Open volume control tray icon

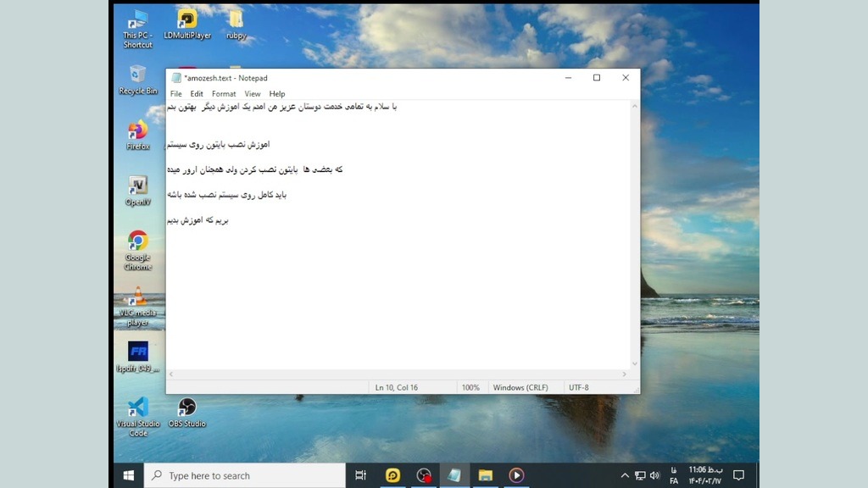point(655,475)
